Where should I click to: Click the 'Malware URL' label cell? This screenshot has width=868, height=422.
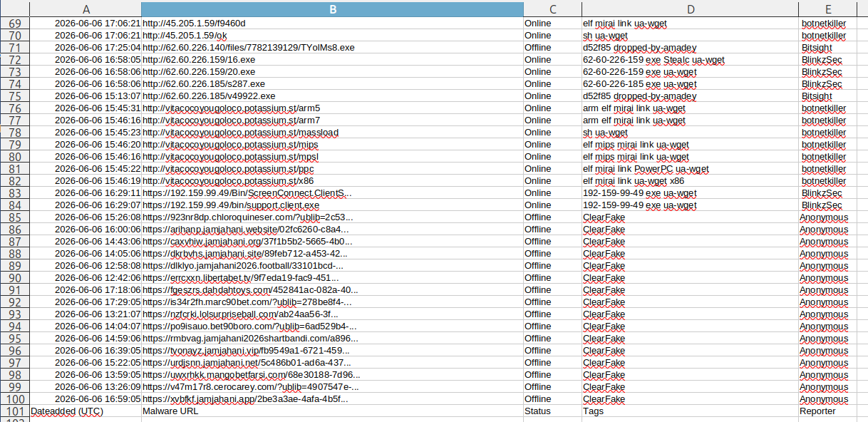coord(332,411)
